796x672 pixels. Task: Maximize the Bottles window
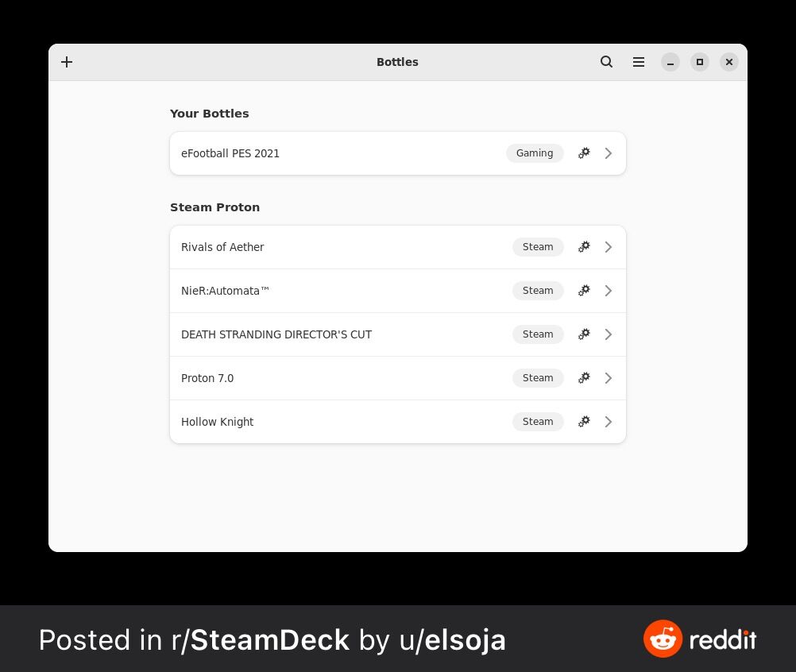pyautogui.click(x=700, y=62)
